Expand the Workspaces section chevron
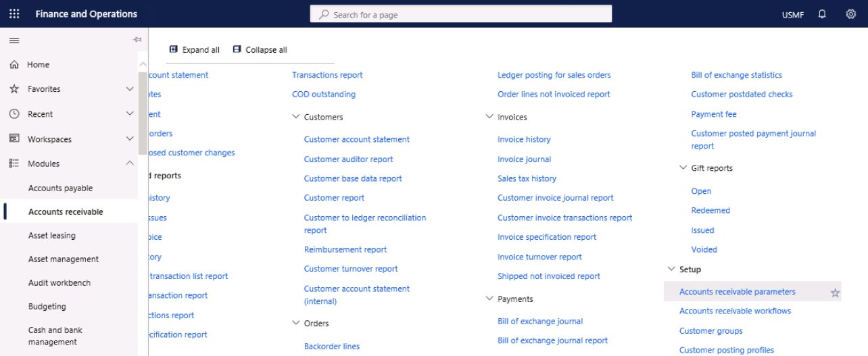868x356 pixels. 130,138
